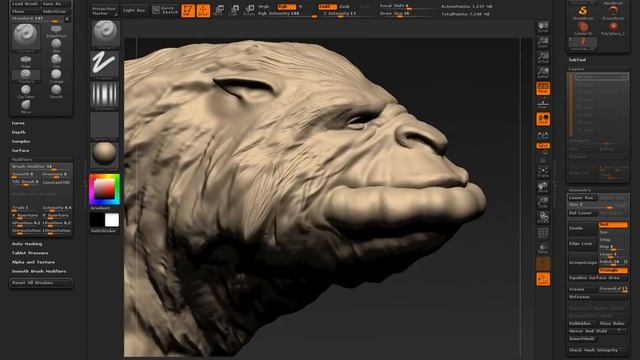Toggle the Rgb channel button
The width and height of the screenshot is (640, 360).
coord(287,7)
